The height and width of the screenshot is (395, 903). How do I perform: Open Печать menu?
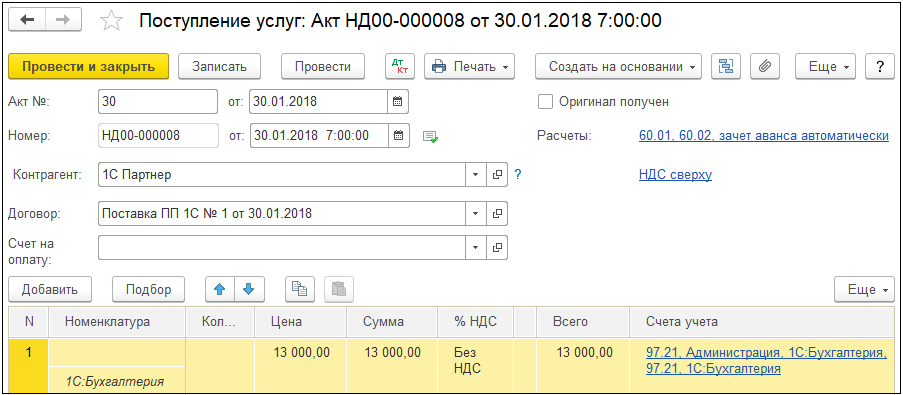pos(469,66)
